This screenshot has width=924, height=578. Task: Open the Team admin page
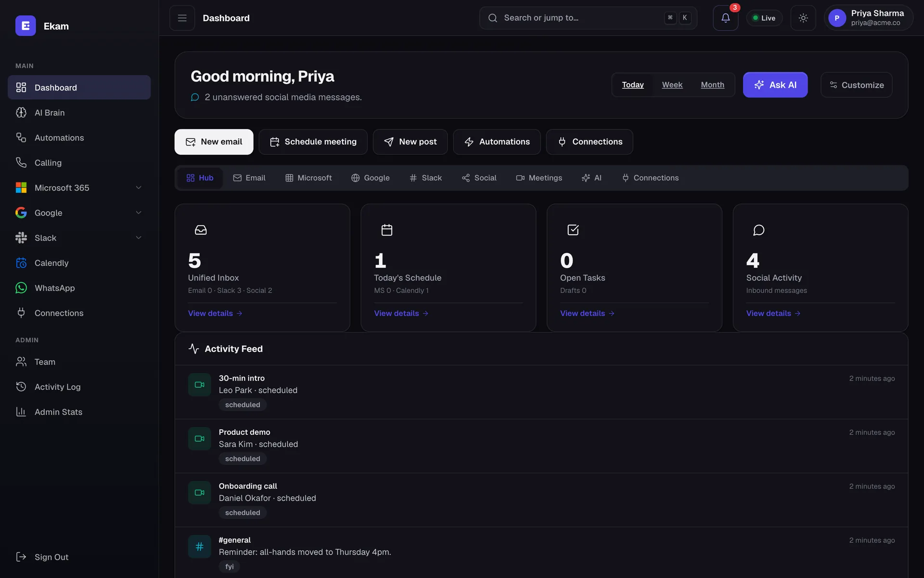coord(79,362)
